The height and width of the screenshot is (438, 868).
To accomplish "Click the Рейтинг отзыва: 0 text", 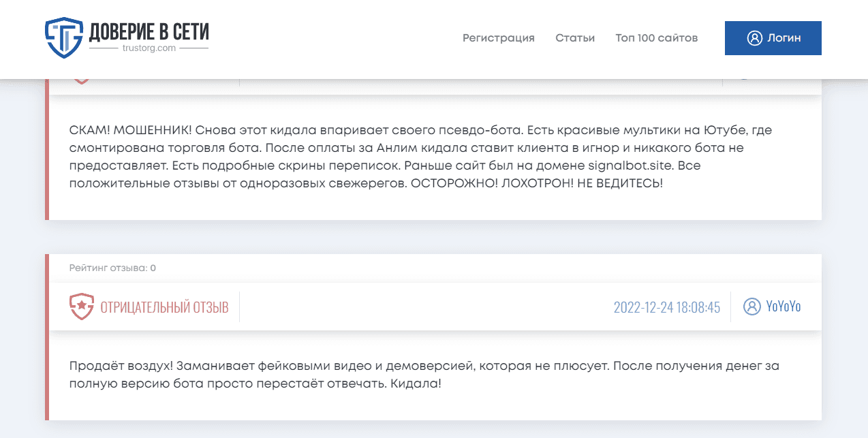I will coord(112,268).
